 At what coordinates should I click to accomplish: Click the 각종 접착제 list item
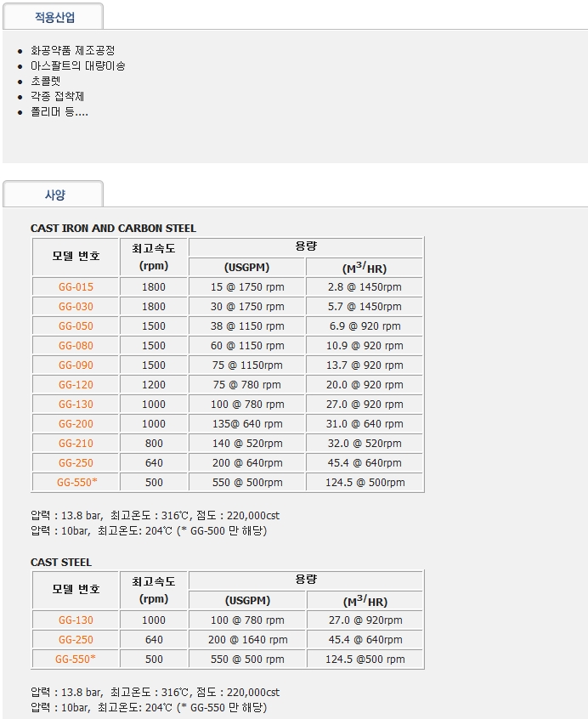(57, 96)
